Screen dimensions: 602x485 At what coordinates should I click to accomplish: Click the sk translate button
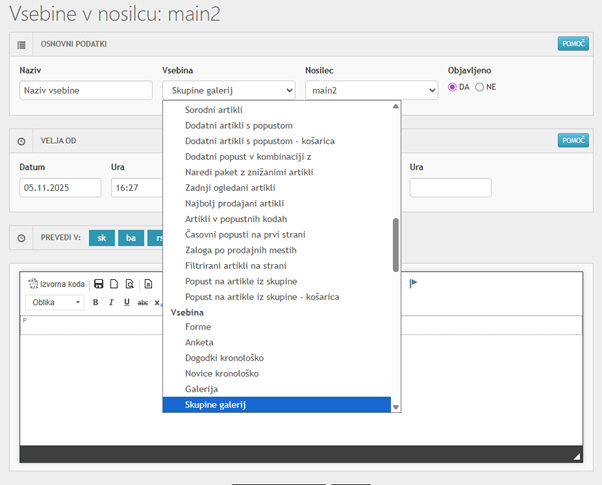pos(102,238)
